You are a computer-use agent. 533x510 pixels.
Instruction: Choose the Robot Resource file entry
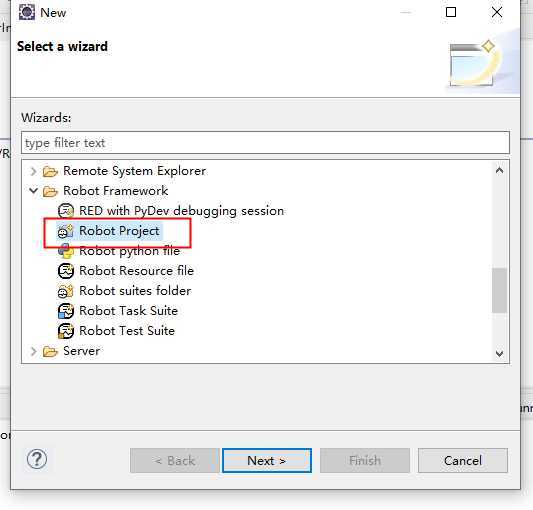[x=136, y=271]
